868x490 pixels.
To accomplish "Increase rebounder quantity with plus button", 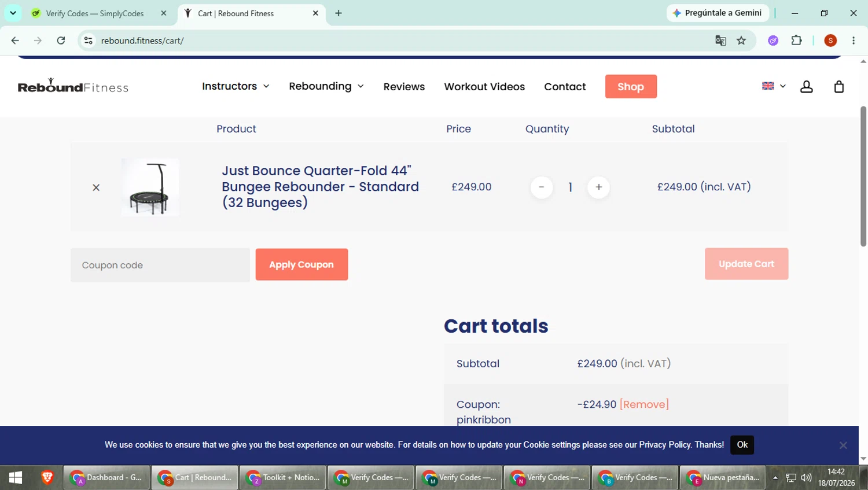I will pos(598,187).
